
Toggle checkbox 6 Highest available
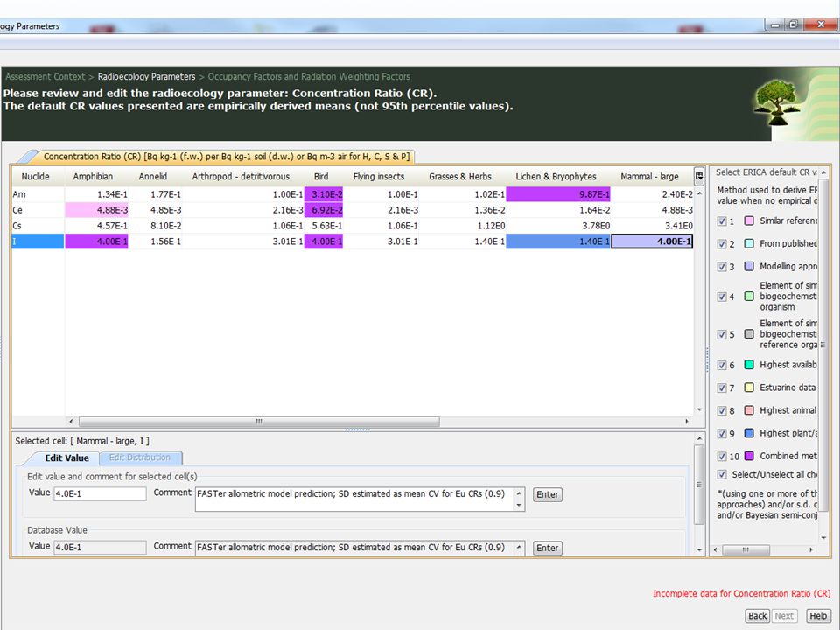722,366
